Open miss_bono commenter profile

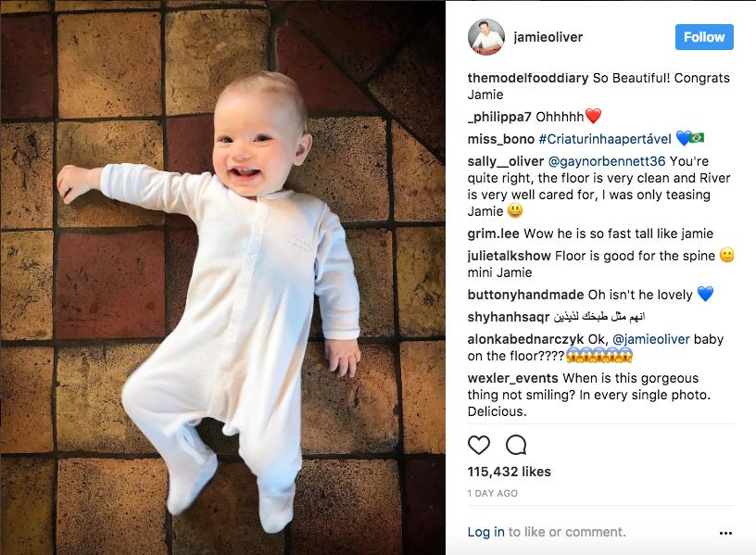tap(500, 139)
